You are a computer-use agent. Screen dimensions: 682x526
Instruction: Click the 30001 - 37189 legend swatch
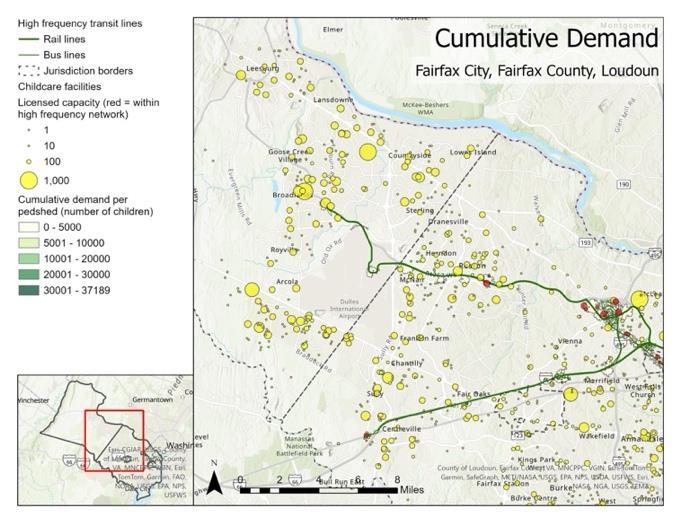[28, 291]
